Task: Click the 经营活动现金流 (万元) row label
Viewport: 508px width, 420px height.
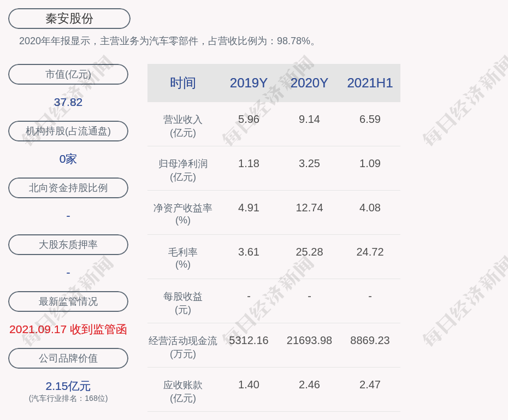Action: point(183,347)
